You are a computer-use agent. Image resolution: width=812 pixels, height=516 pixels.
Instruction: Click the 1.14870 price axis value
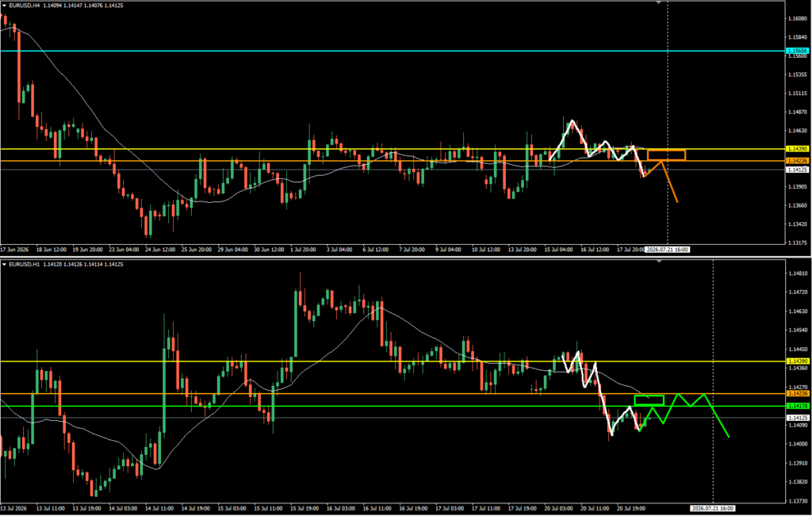(x=798, y=112)
